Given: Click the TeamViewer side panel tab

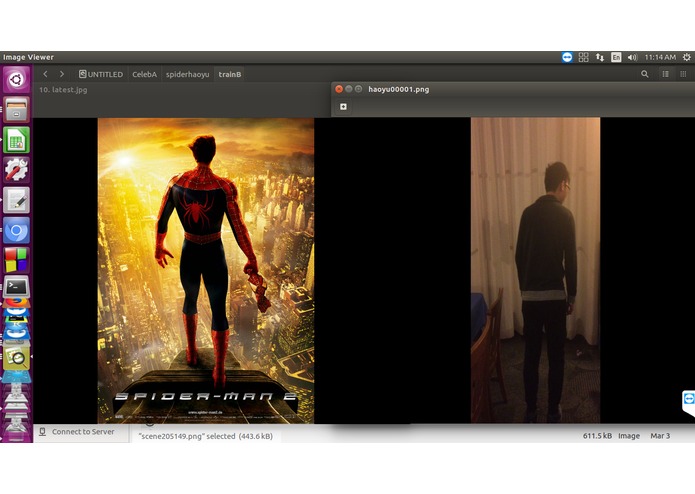Looking at the screenshot, I should coord(688,403).
